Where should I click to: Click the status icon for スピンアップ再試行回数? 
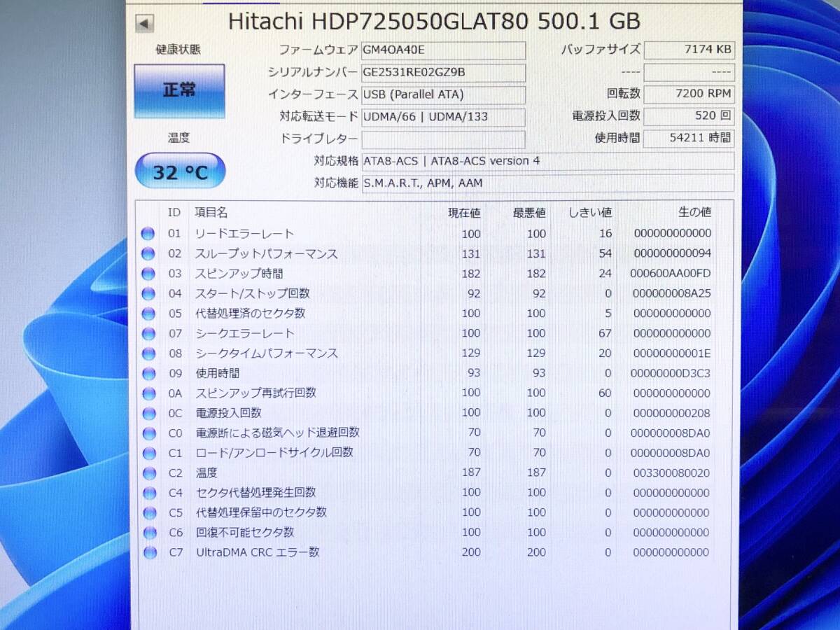[148, 393]
